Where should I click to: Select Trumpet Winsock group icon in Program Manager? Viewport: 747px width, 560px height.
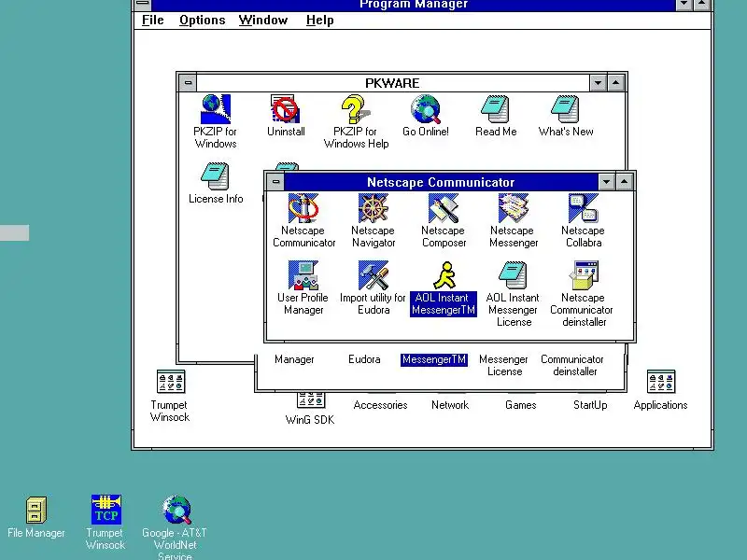(171, 382)
